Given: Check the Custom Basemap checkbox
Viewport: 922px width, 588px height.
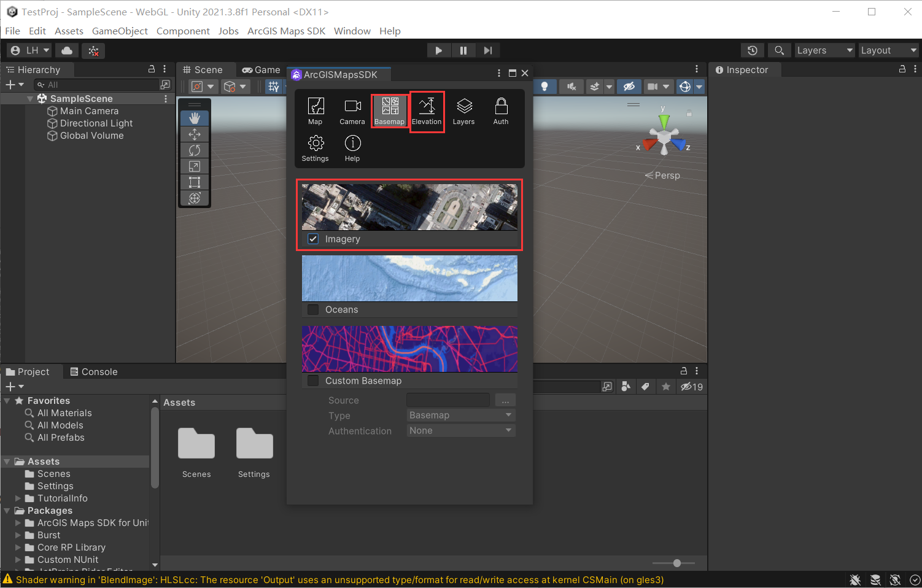Looking at the screenshot, I should pos(313,381).
